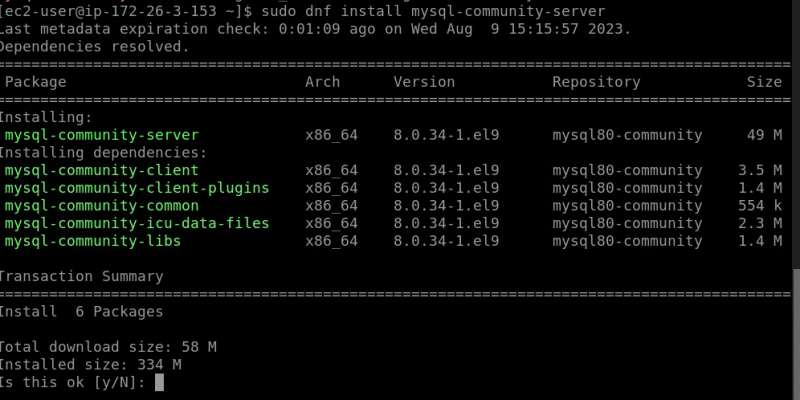Click the cursor block after the y/N prompt
This screenshot has width=800, height=400.
[x=159, y=382]
